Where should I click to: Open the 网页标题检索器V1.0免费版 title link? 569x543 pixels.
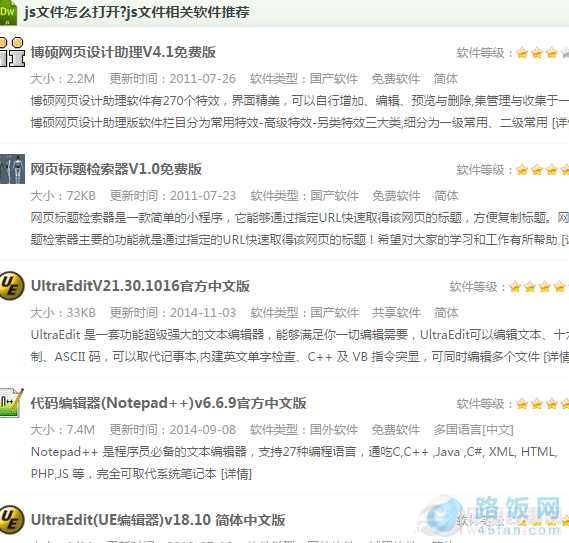click(x=116, y=169)
